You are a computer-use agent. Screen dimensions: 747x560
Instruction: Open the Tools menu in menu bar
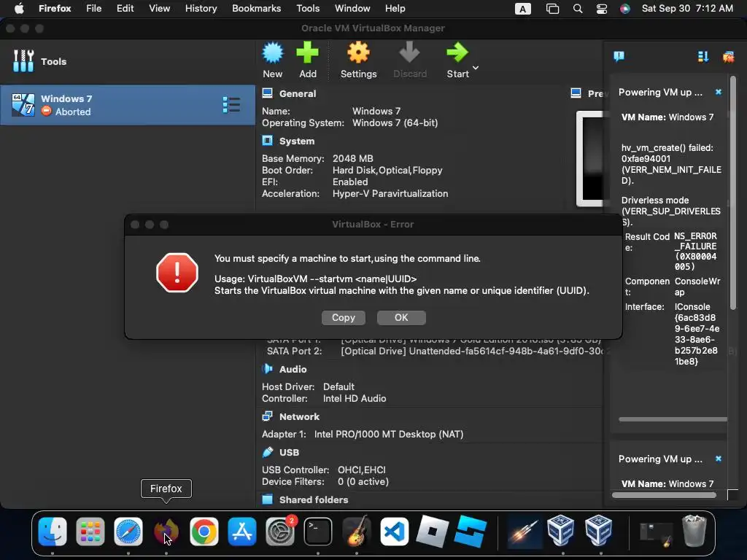pos(308,9)
